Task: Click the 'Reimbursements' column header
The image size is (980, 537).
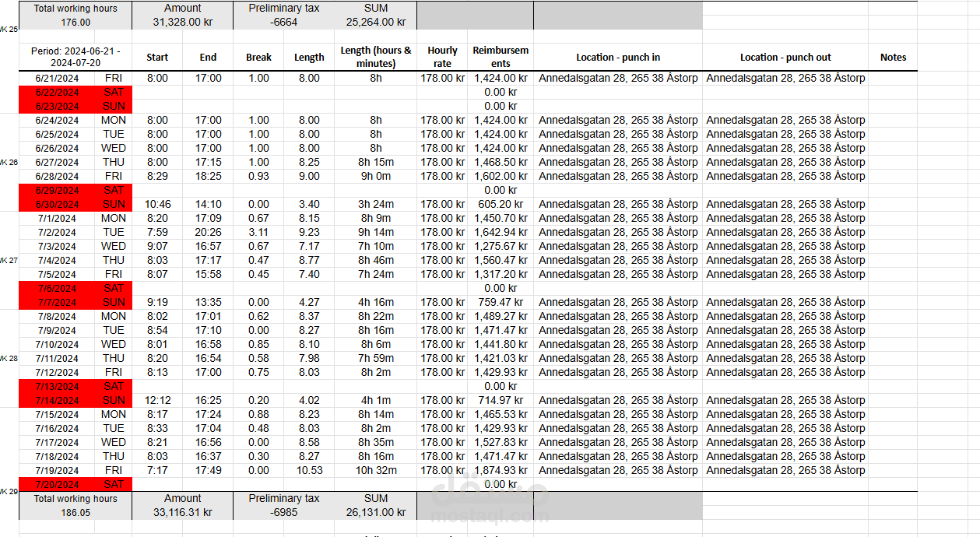Action: coord(501,57)
